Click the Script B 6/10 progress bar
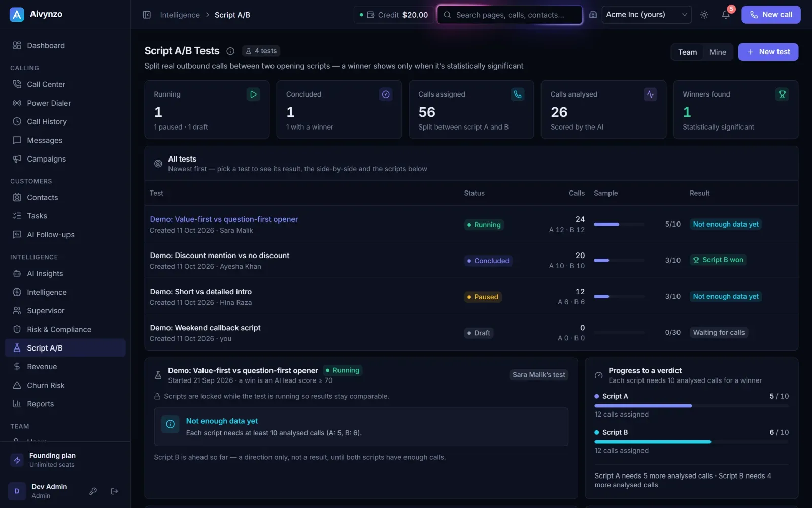 (691, 442)
